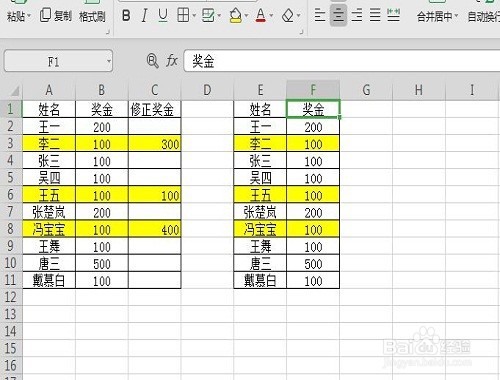Select cell with value 400
This screenshot has height=380, width=500.
155,229
